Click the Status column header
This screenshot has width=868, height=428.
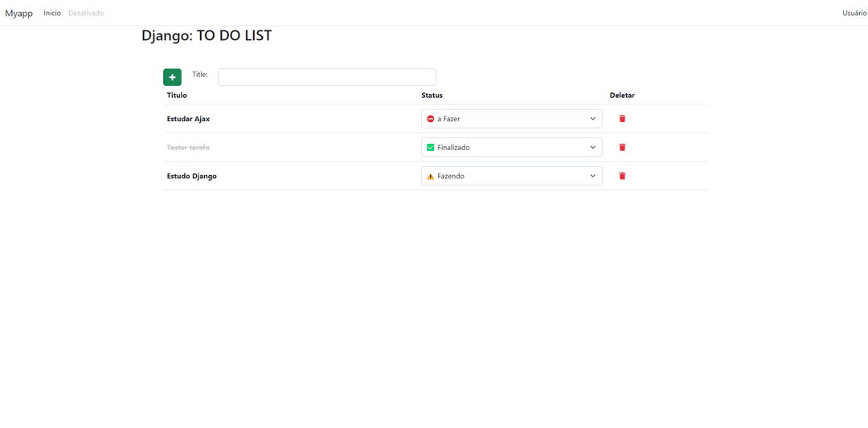click(x=432, y=96)
